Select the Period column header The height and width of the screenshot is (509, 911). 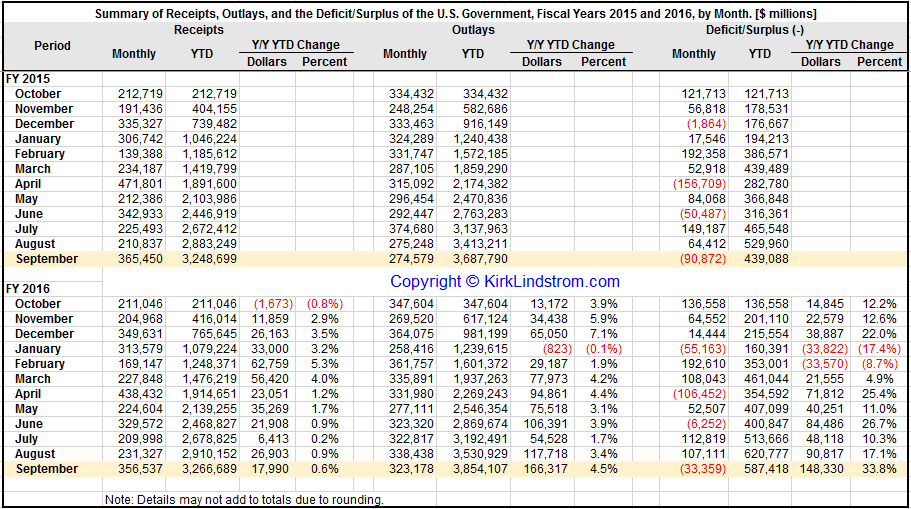pyautogui.click(x=52, y=46)
